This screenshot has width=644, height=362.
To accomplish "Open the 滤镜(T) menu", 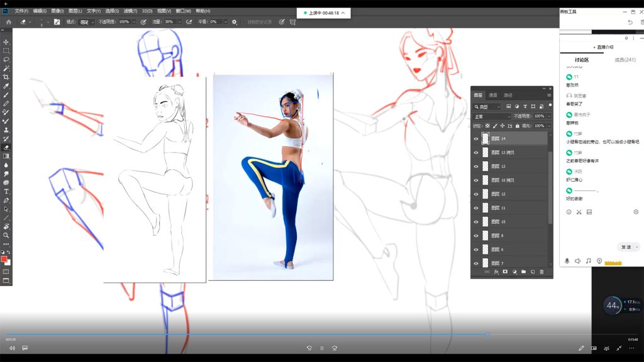I will pos(130,11).
